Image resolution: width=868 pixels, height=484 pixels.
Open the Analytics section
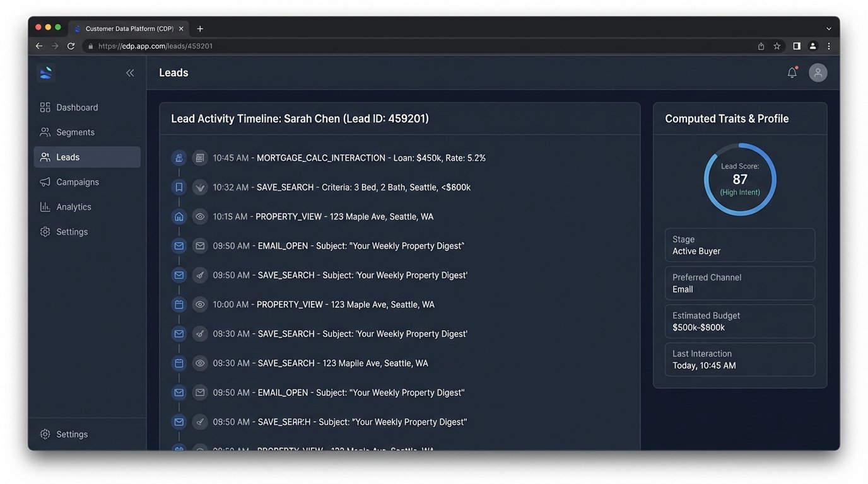tap(74, 207)
